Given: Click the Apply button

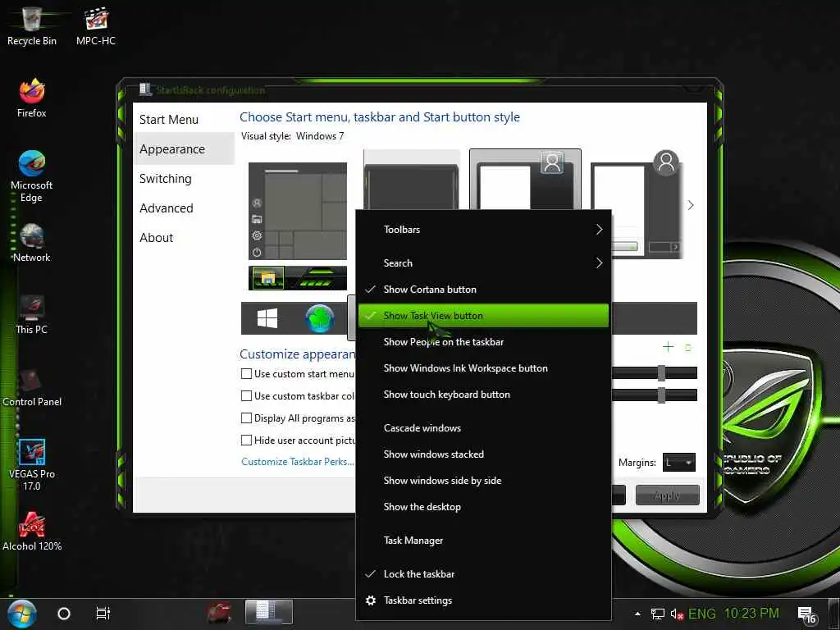Looking at the screenshot, I should pyautogui.click(x=667, y=495).
